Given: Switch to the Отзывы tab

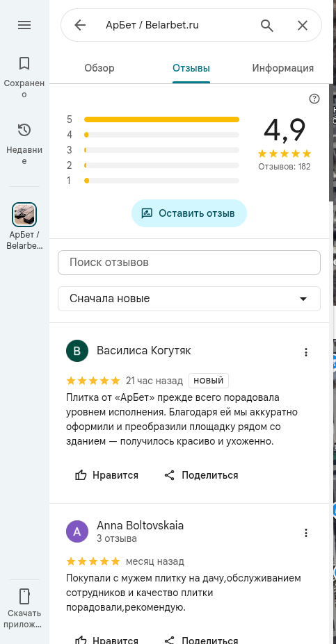Looking at the screenshot, I should 191,68.
